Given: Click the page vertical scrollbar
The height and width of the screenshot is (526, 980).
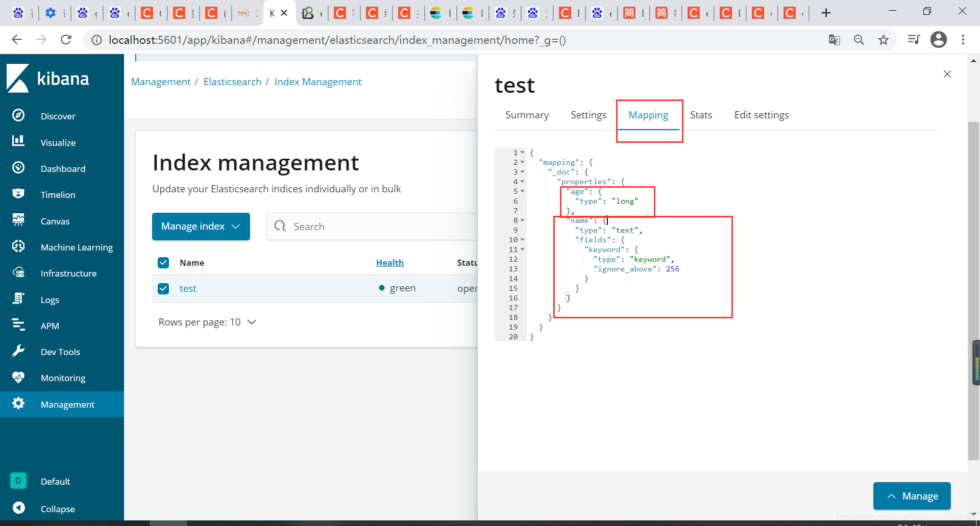Looking at the screenshot, I should click(x=973, y=291).
